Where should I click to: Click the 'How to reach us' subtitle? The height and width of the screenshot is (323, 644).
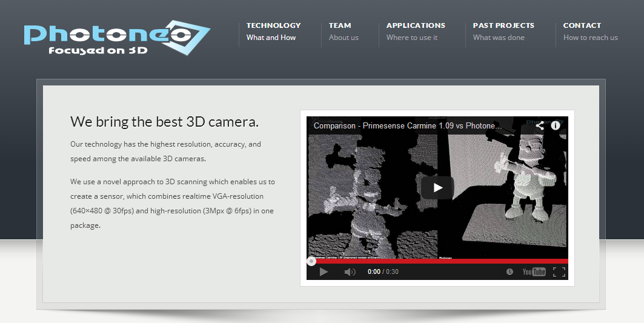click(x=590, y=38)
